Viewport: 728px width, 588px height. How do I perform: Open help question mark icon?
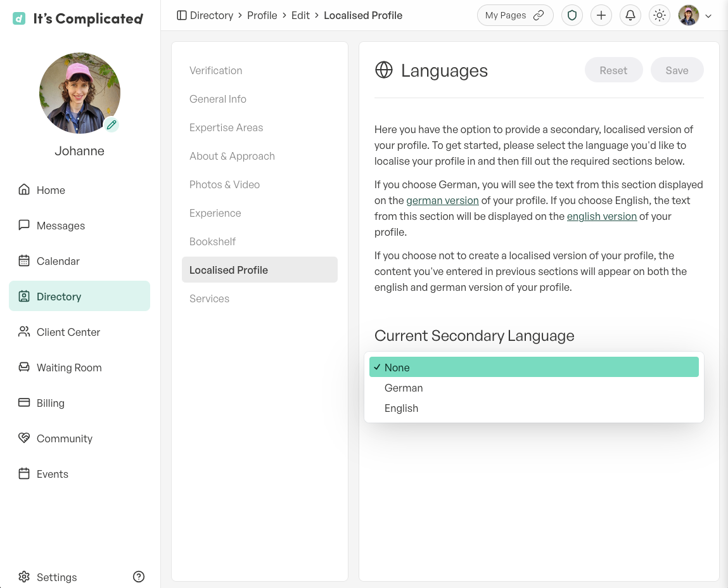pos(139,577)
